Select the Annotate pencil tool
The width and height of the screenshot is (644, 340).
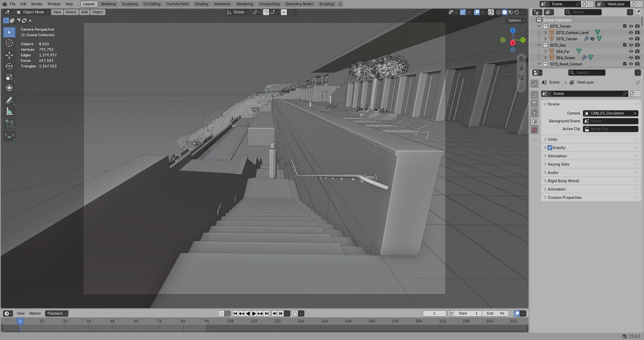point(9,100)
